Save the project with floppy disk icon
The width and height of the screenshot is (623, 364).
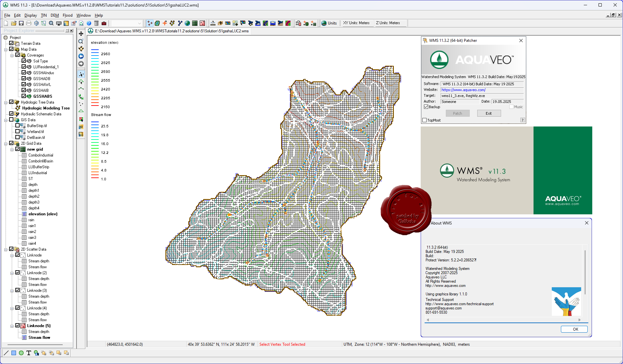tap(21, 23)
